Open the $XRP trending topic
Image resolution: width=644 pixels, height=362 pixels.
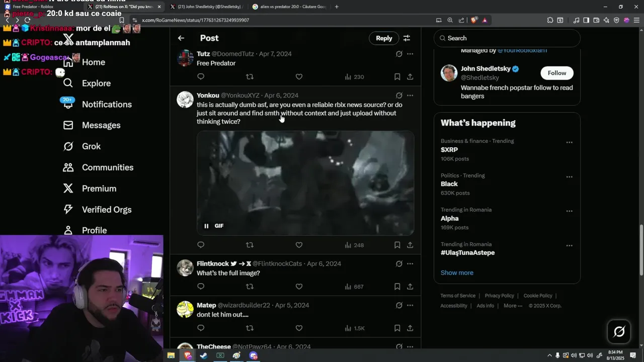[449, 150]
